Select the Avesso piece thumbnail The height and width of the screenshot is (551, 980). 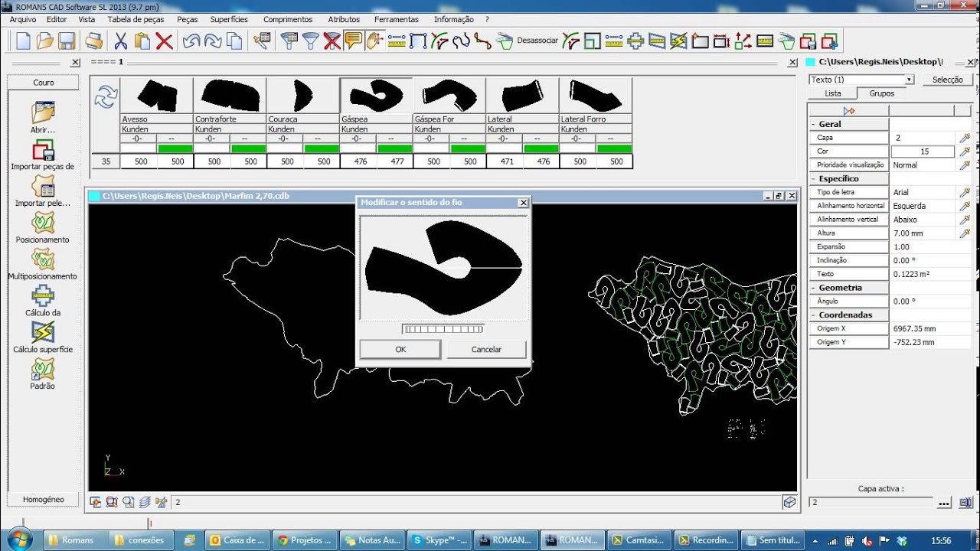pos(157,96)
